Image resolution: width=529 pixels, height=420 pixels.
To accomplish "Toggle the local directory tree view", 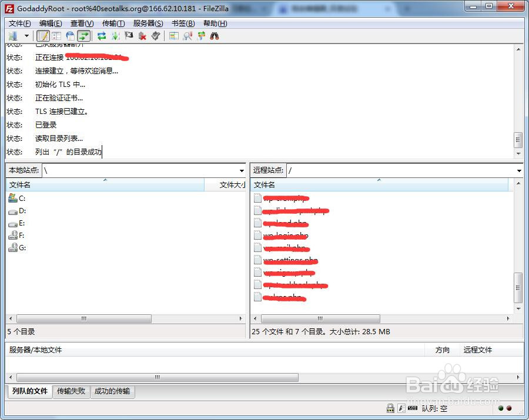I will (x=56, y=36).
